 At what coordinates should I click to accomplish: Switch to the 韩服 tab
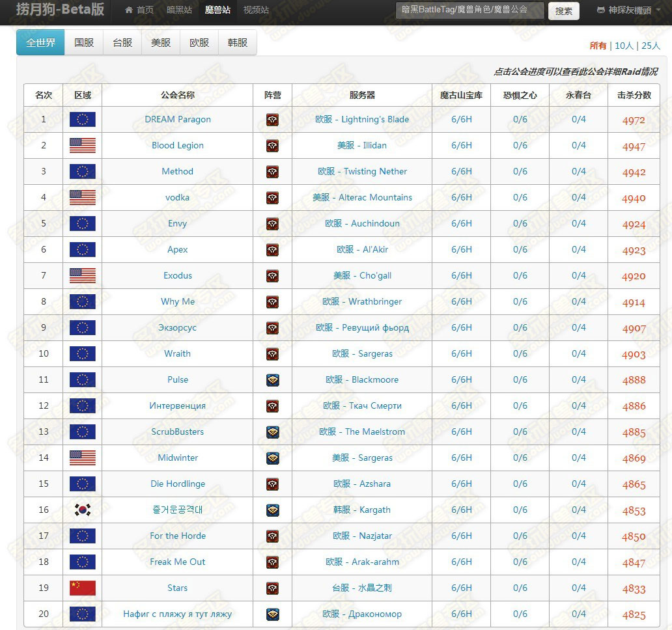[x=238, y=42]
